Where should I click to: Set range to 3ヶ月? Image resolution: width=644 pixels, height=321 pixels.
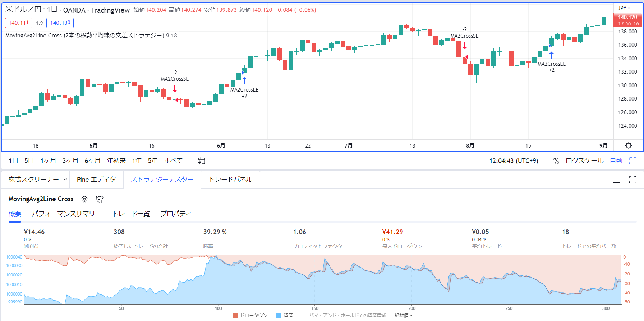pyautogui.click(x=70, y=160)
